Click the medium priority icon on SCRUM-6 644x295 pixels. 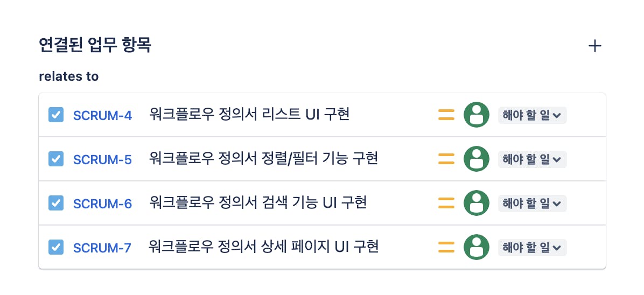coord(446,203)
